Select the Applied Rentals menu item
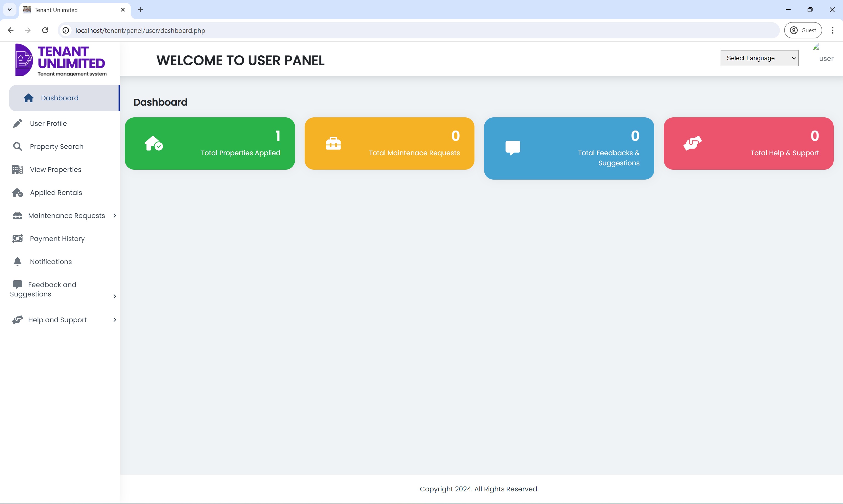 (x=55, y=192)
